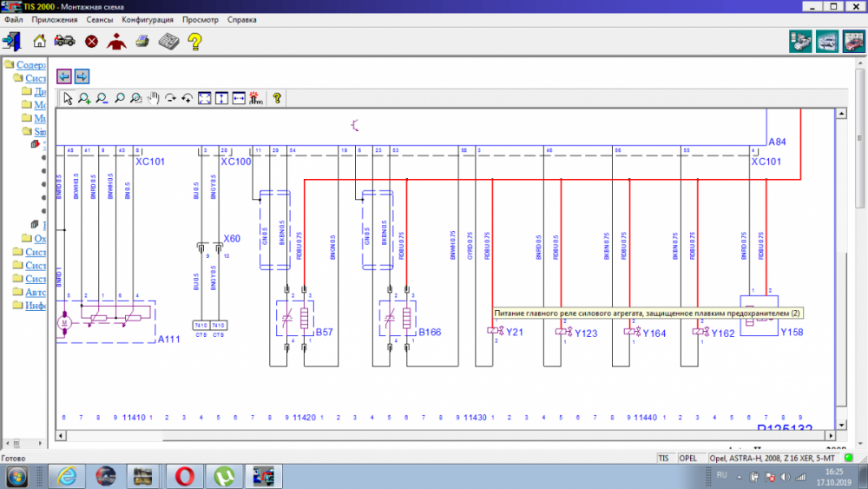Fit diagram to window width

pyautogui.click(x=239, y=98)
